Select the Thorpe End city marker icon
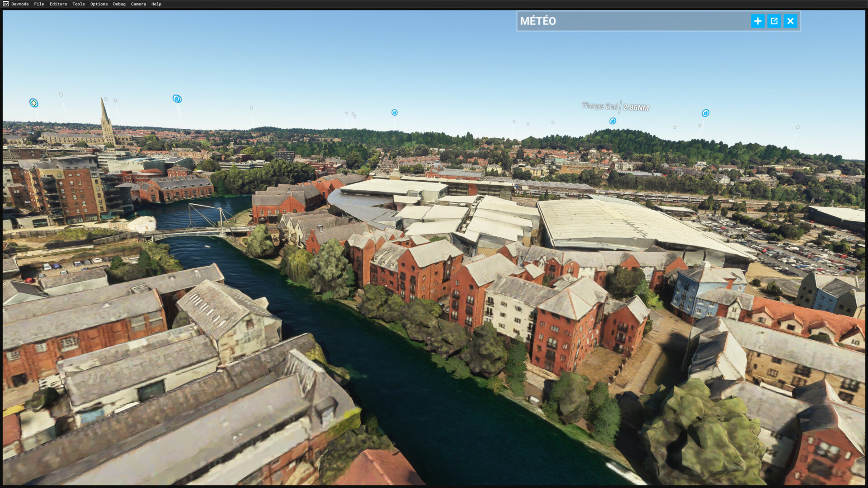The width and height of the screenshot is (868, 488). (613, 121)
